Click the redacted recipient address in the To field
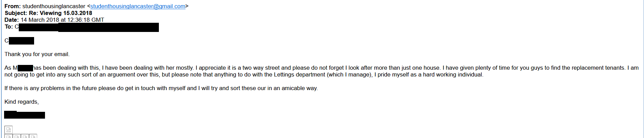 pos(89,27)
